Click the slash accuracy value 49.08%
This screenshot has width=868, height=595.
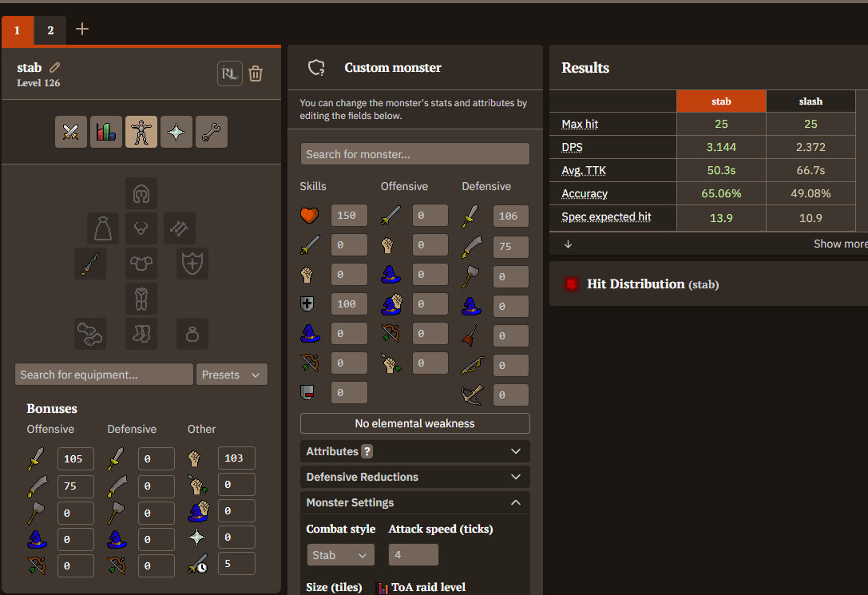[x=811, y=194]
